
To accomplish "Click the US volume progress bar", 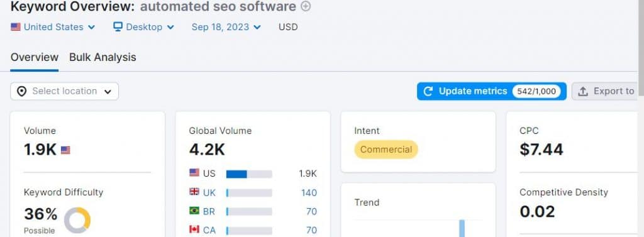I will point(249,174).
